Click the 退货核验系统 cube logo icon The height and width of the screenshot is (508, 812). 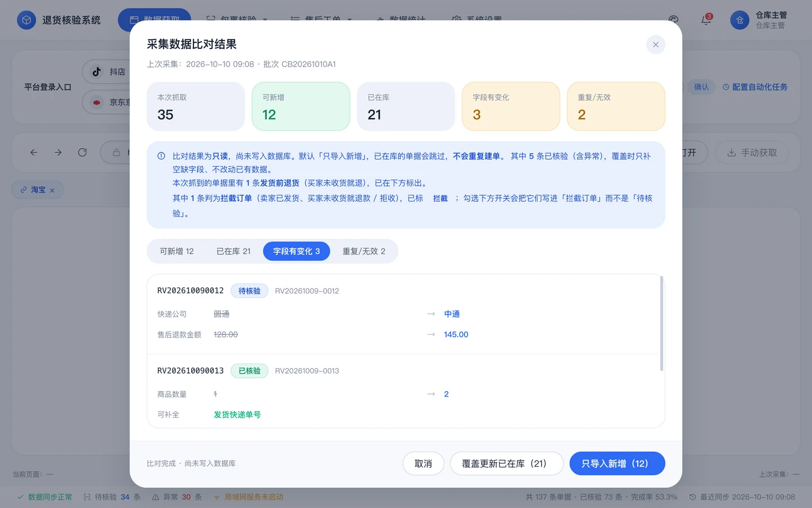point(26,20)
